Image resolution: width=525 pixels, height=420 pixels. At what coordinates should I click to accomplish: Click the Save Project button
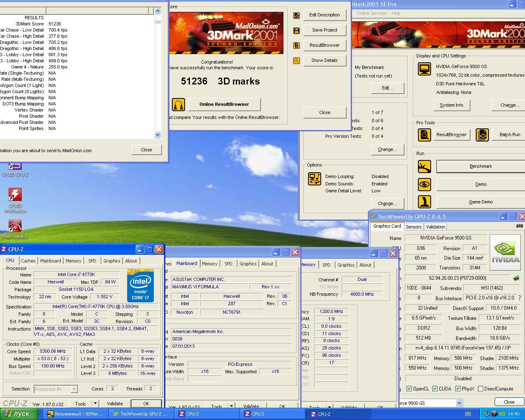[x=324, y=30]
